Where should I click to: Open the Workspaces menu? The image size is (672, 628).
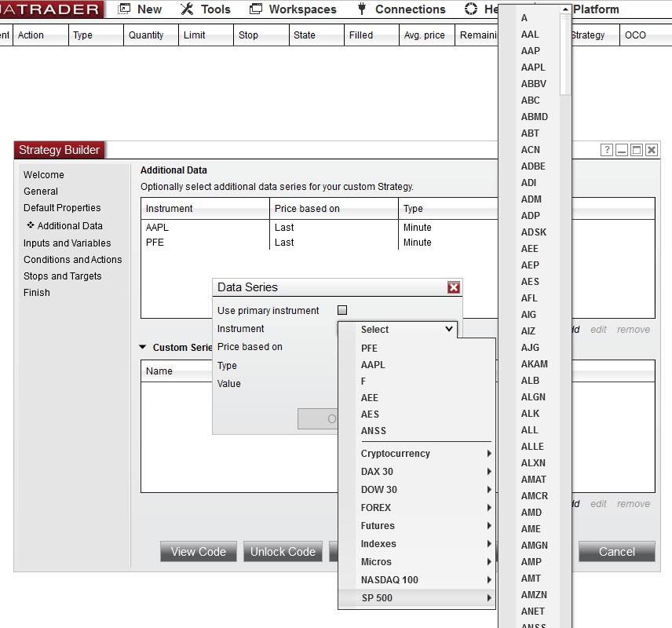[293, 9]
